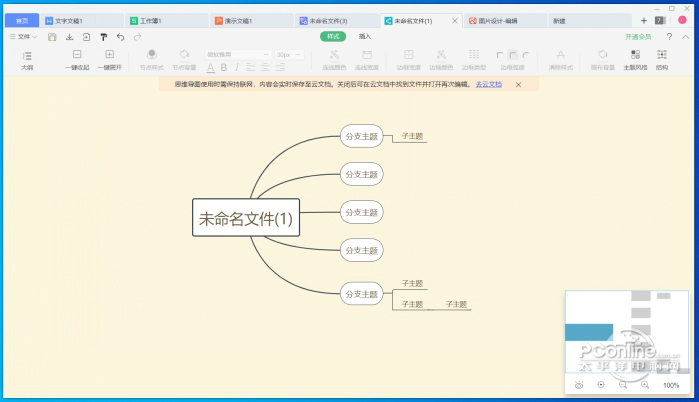The image size is (699, 402).
Task: Switch to the 工作簿1 spreadsheet tab
Action: tap(167, 21)
